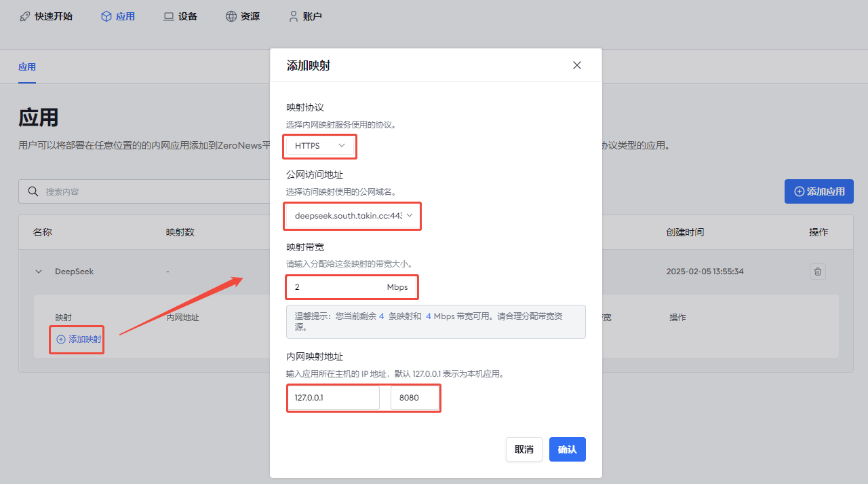Click the 确认 button
This screenshot has width=868, height=484.
[x=568, y=449]
